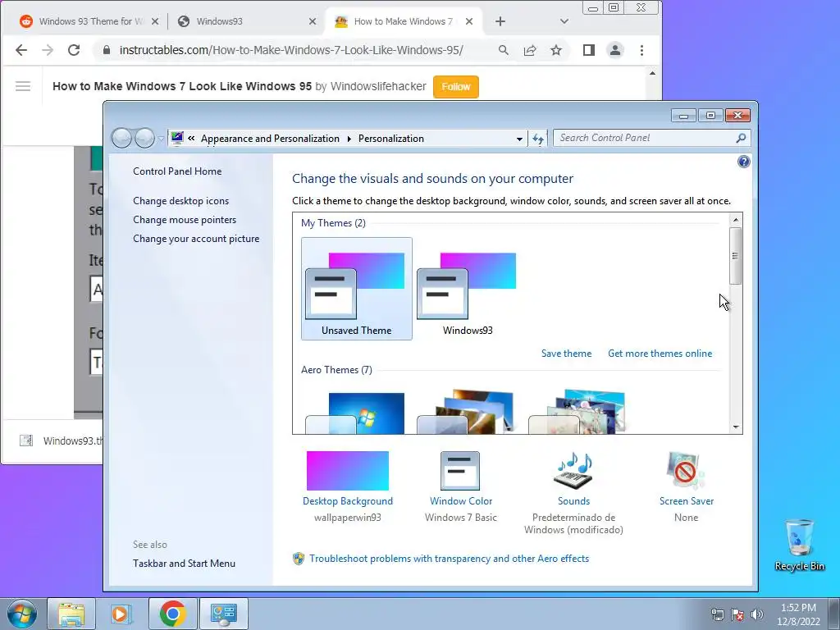Viewport: 840px width, 630px height.
Task: Open the Window Color icon
Action: 460,471
